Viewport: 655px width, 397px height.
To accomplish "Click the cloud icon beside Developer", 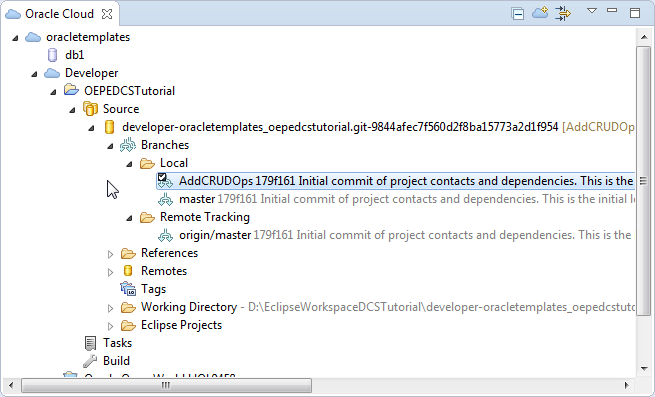I will pyautogui.click(x=52, y=73).
